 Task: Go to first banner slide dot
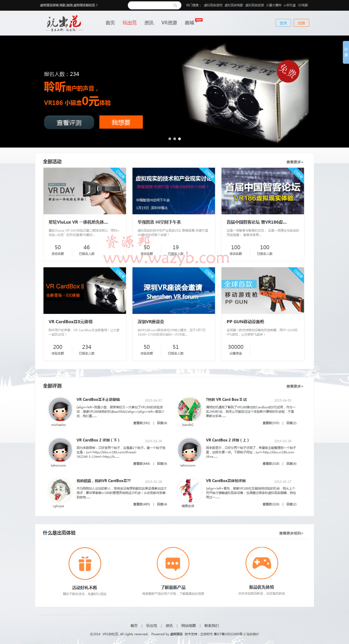170,139
